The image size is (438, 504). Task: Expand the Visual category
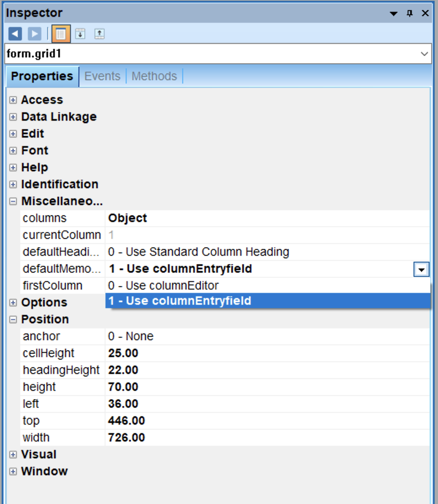click(x=13, y=455)
